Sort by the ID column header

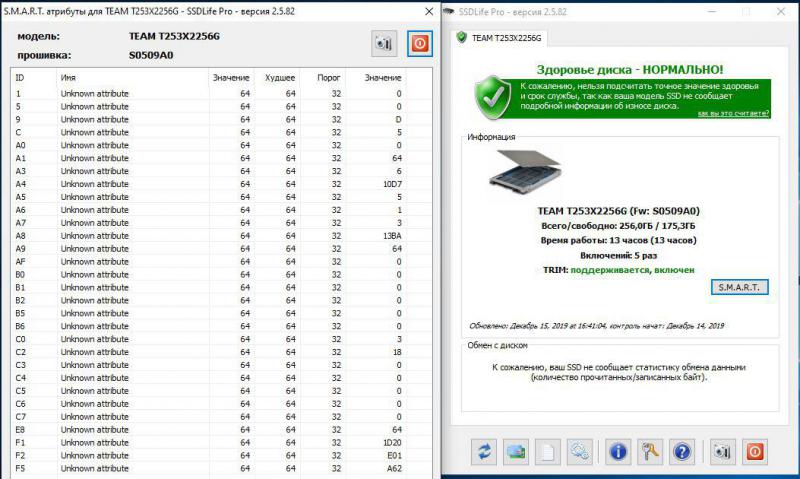click(x=20, y=77)
